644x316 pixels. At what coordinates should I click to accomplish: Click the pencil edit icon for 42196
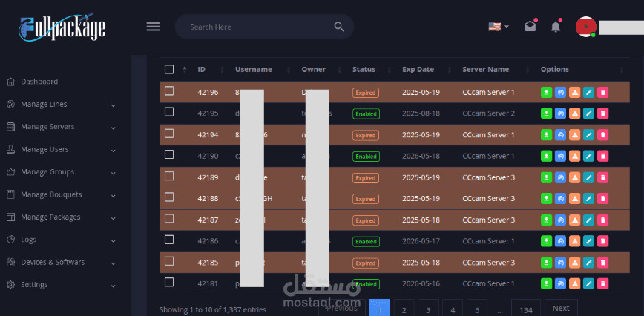(x=588, y=92)
